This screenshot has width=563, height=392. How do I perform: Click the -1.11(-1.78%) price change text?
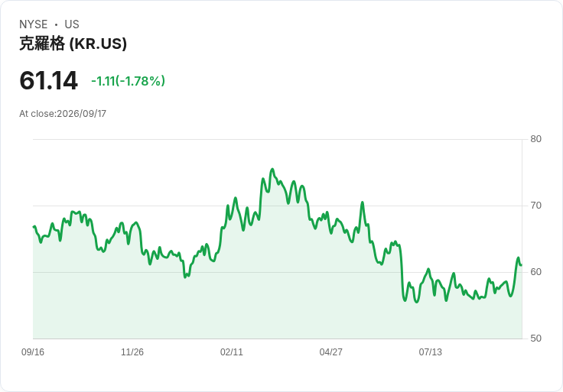click(129, 81)
